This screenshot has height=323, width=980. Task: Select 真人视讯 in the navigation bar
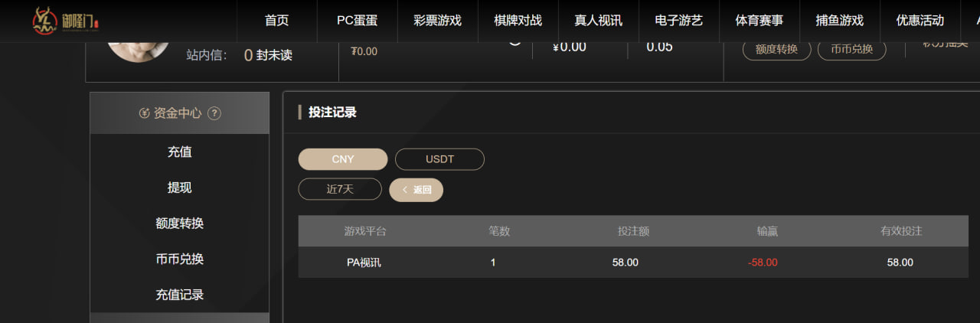click(598, 21)
